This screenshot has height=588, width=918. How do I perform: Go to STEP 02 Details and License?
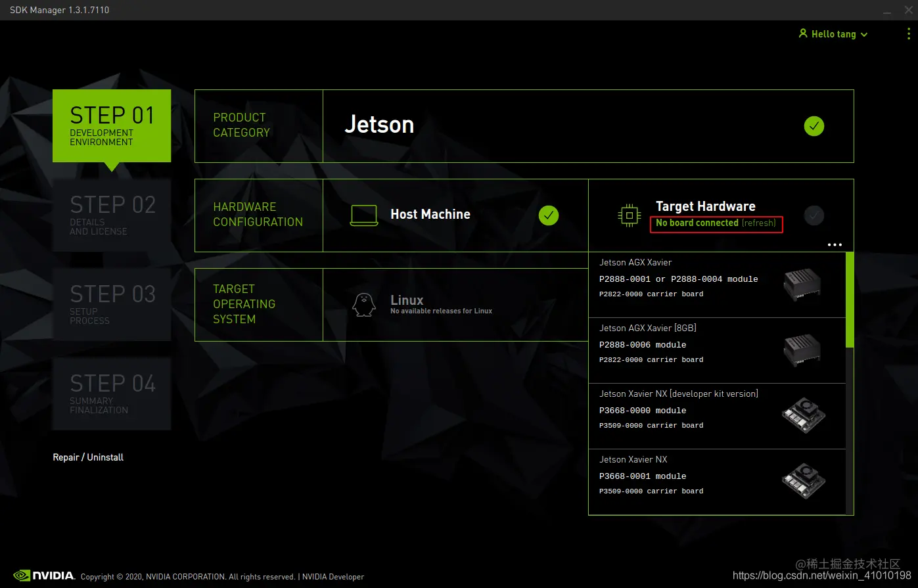112,215
